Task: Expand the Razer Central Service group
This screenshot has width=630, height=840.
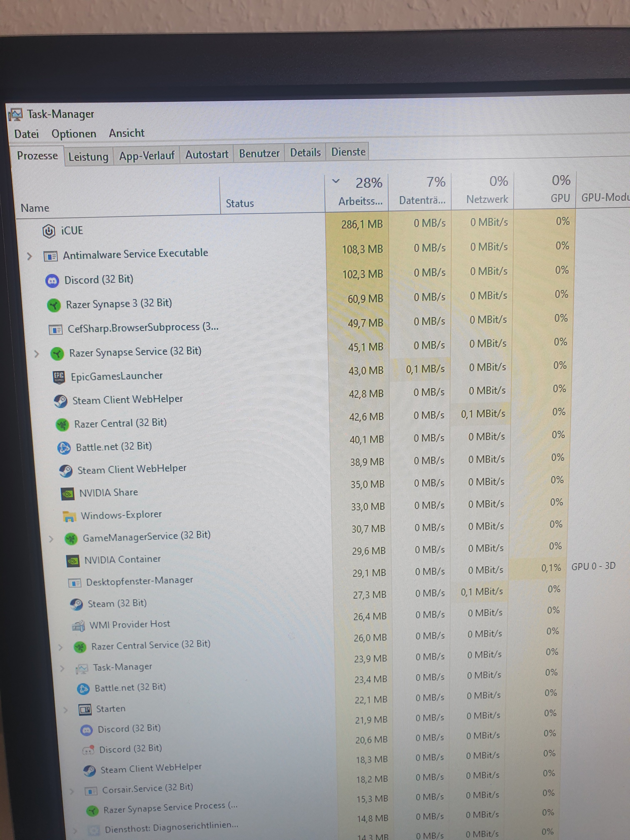Action: click(60, 647)
